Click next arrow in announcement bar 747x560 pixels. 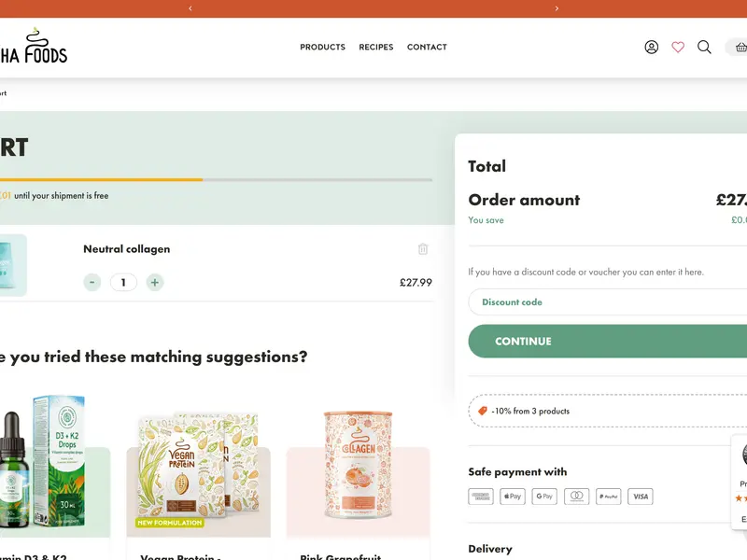coord(557,8)
